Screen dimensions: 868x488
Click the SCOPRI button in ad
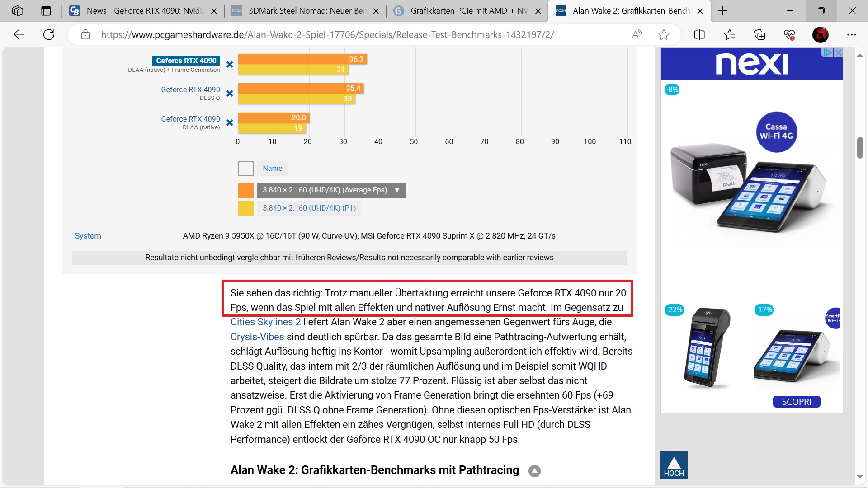tap(796, 402)
